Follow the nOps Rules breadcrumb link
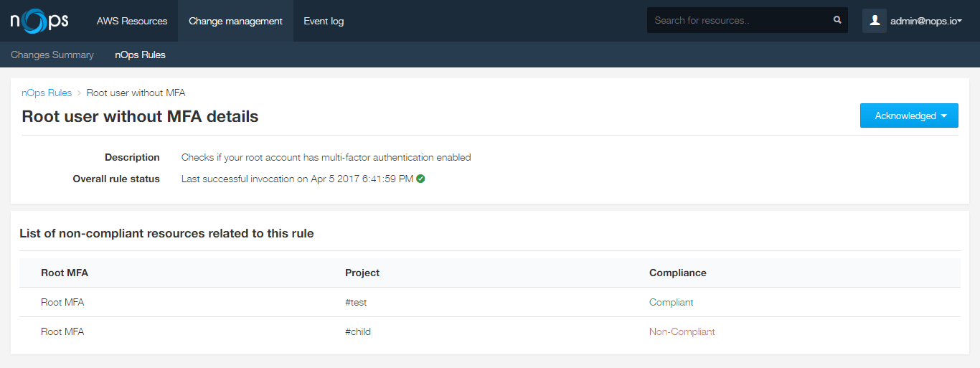 pyautogui.click(x=47, y=93)
